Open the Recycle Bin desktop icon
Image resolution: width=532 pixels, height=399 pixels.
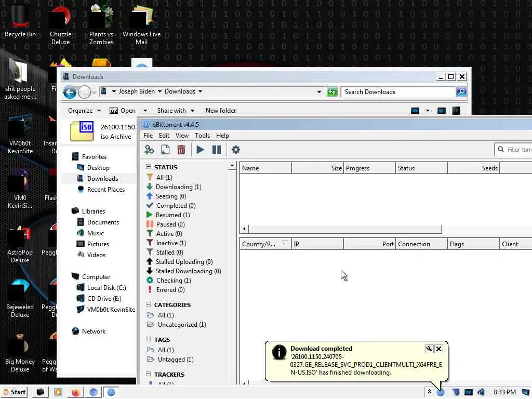(20, 21)
